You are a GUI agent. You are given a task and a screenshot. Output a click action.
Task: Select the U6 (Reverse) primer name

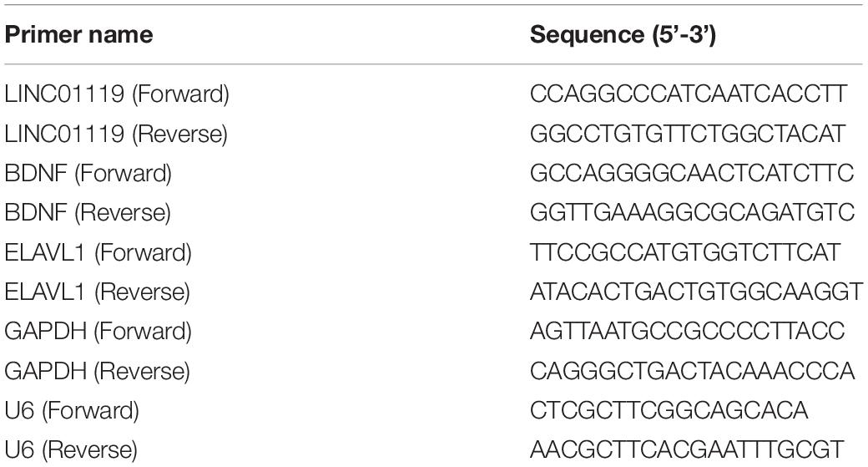[71, 449]
